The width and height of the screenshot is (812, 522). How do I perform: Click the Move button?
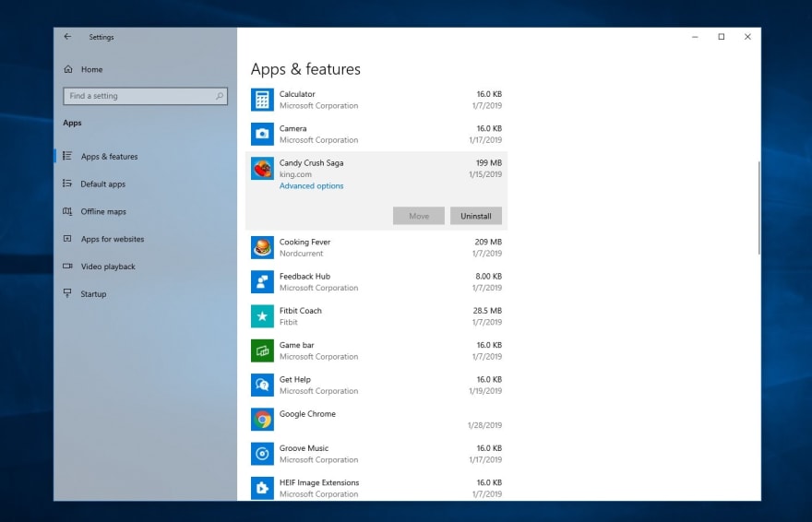click(x=418, y=216)
